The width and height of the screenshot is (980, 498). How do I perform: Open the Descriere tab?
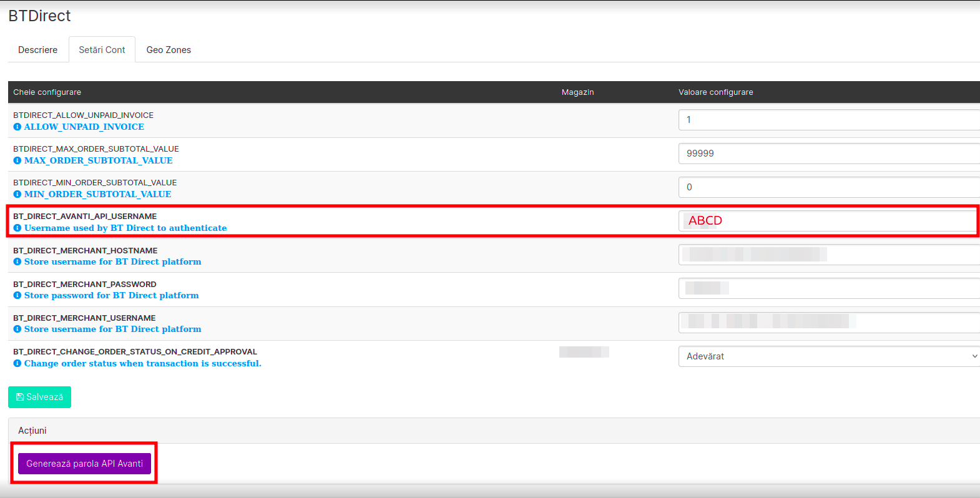coord(37,50)
